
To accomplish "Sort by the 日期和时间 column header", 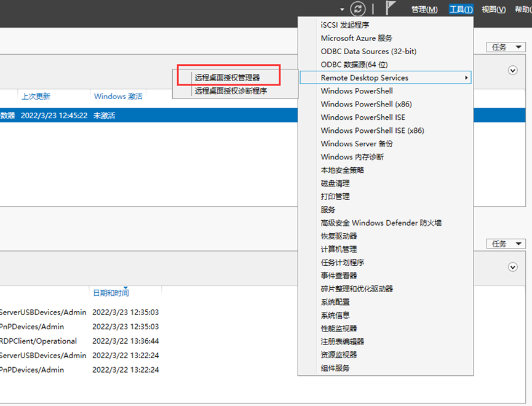I will pyautogui.click(x=111, y=293).
